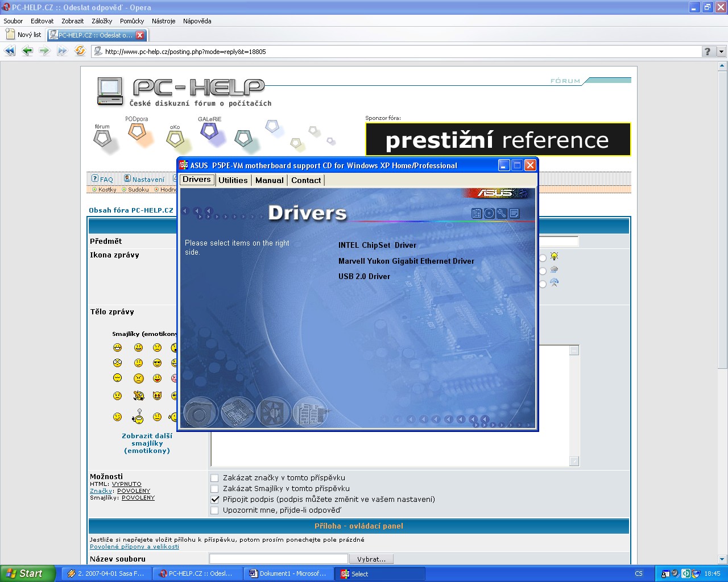
Task: Click the prestižní reference sponsor banner
Action: click(498, 139)
